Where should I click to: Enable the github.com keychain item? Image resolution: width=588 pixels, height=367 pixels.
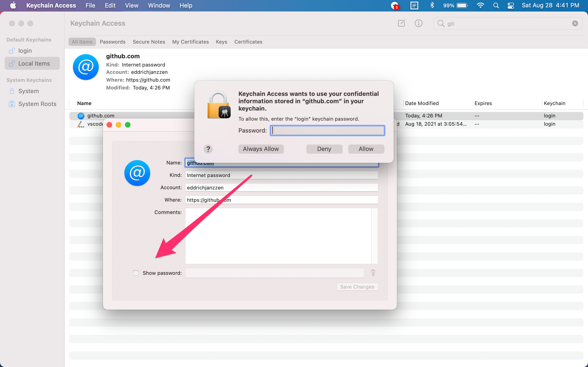click(x=136, y=272)
